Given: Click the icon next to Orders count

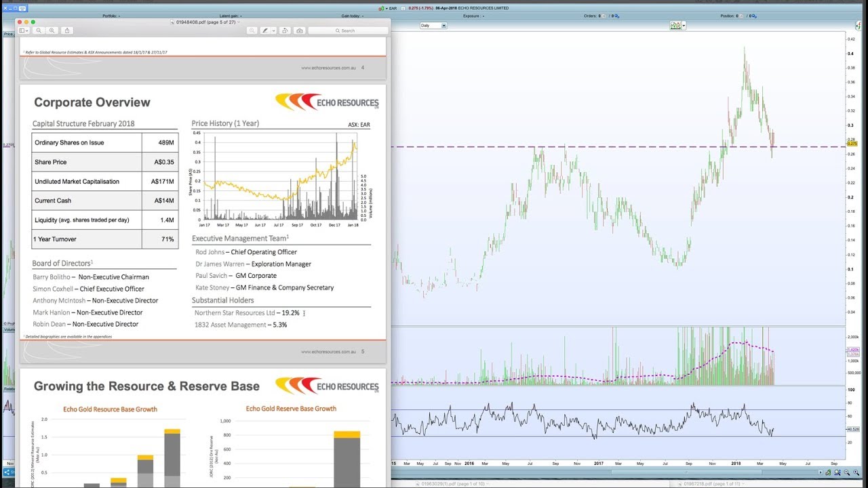Looking at the screenshot, I should point(617,16).
